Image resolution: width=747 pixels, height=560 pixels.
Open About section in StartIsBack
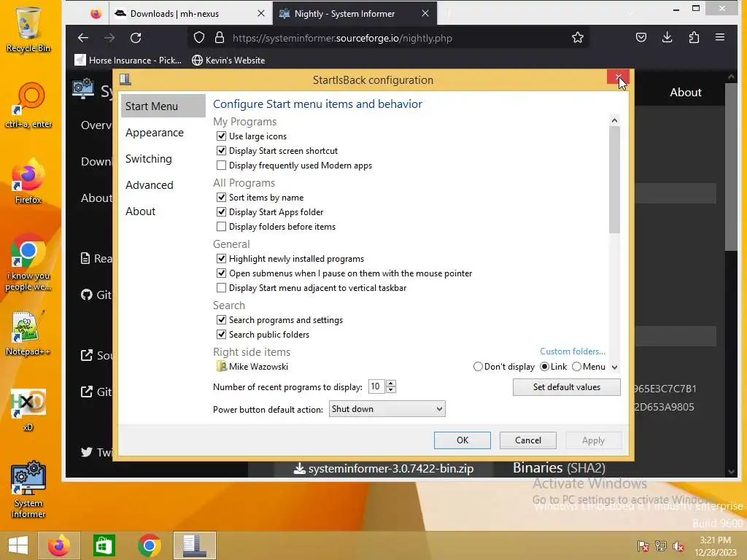coord(141,211)
